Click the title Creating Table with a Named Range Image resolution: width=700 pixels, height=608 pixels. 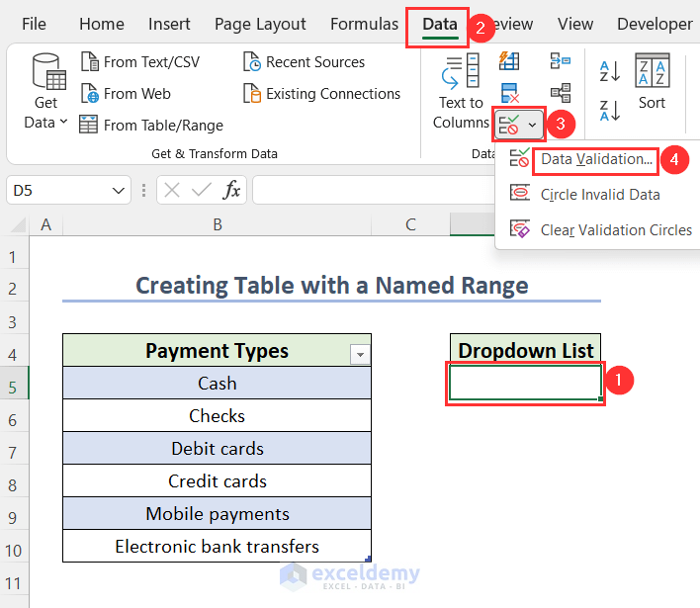pos(331,286)
